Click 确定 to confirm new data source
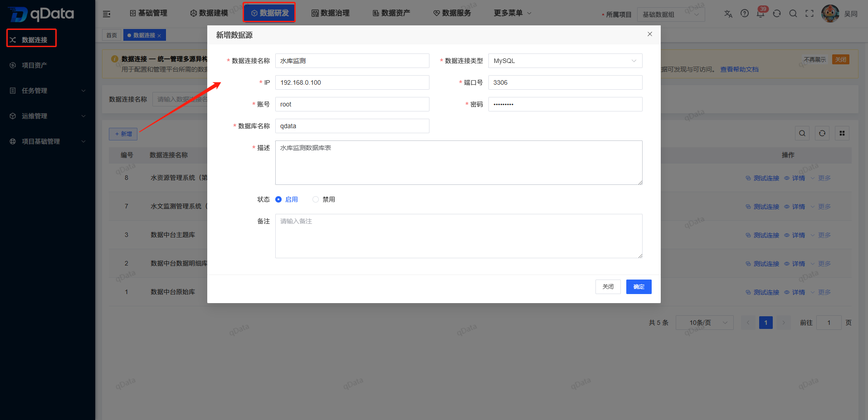Screen dimensions: 868x420 click(639, 287)
